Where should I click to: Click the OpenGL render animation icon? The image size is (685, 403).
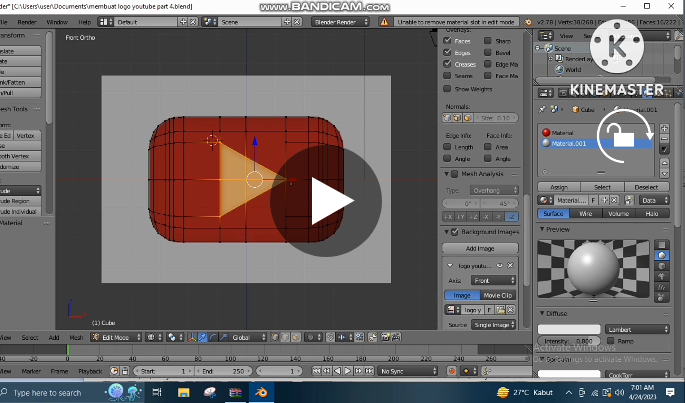pos(396,337)
